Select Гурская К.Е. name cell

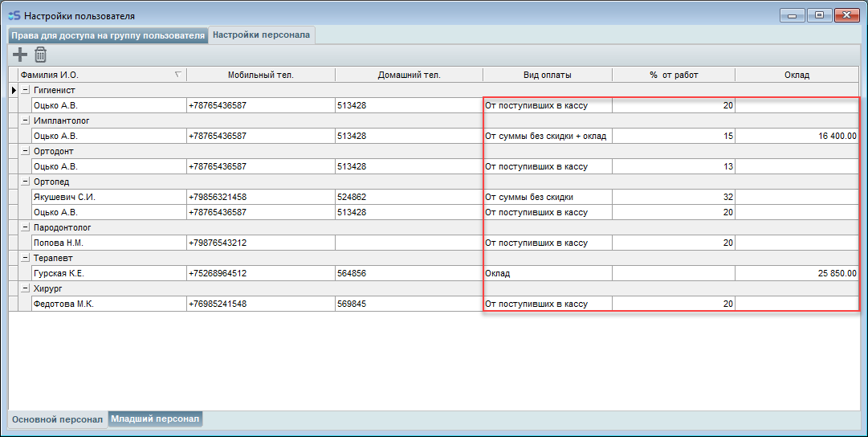coord(108,273)
